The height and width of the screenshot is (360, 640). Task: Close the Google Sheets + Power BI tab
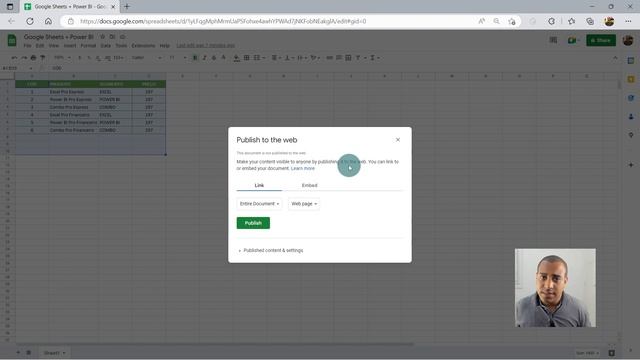coord(113,7)
